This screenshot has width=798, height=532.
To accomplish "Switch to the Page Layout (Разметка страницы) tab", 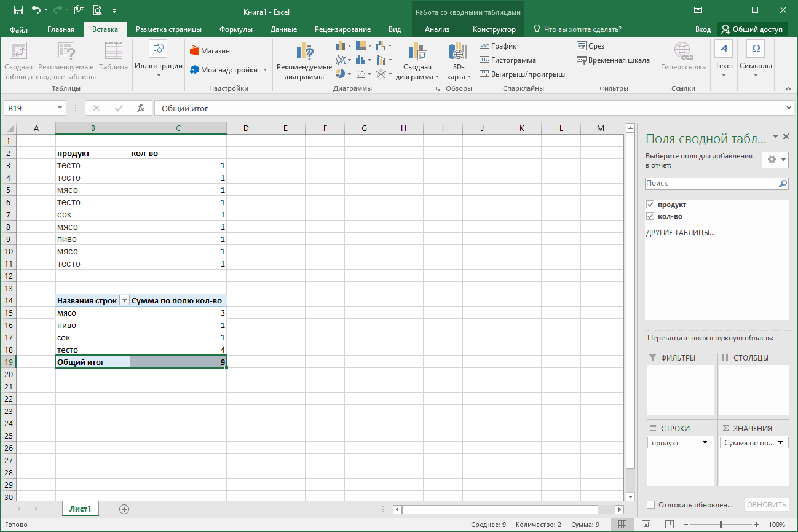I will click(x=168, y=29).
